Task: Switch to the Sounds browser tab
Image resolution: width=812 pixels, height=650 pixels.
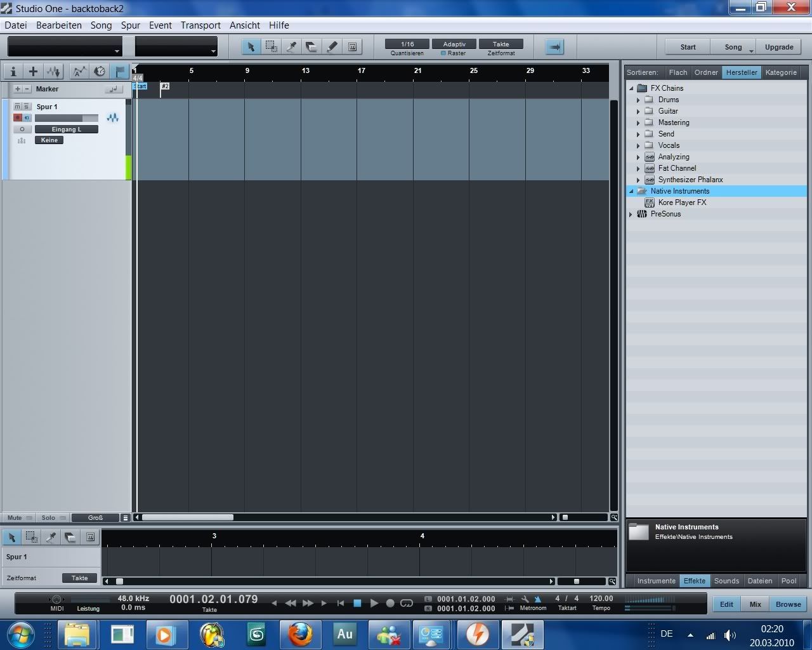Action: tap(726, 580)
